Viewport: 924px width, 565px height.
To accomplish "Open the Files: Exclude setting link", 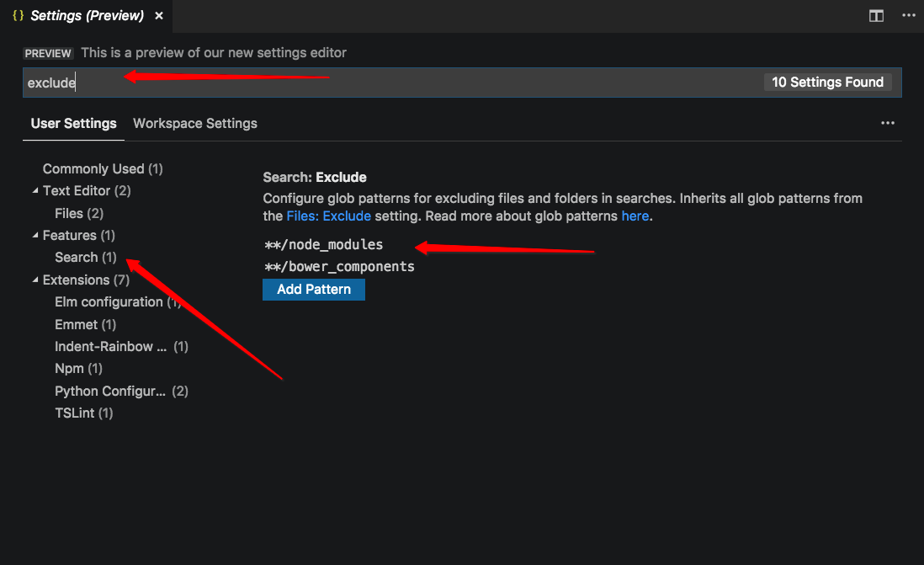I will [x=331, y=216].
